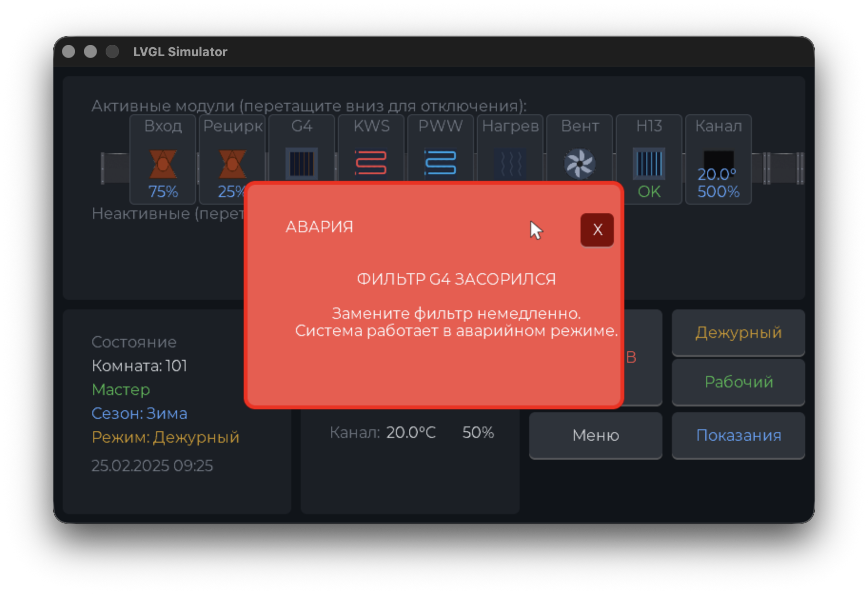The width and height of the screenshot is (868, 594).
Task: Select the Нагрев heater module icon
Action: point(510,163)
